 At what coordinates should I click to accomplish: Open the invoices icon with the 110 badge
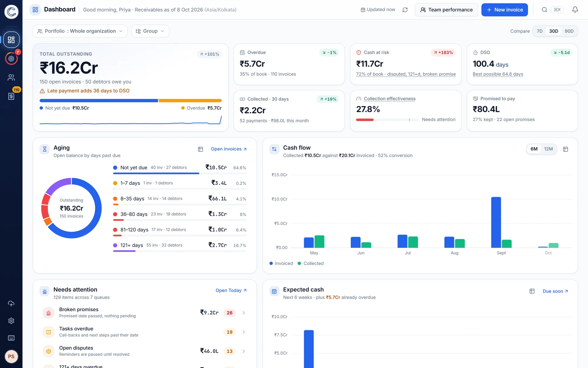coord(11,96)
